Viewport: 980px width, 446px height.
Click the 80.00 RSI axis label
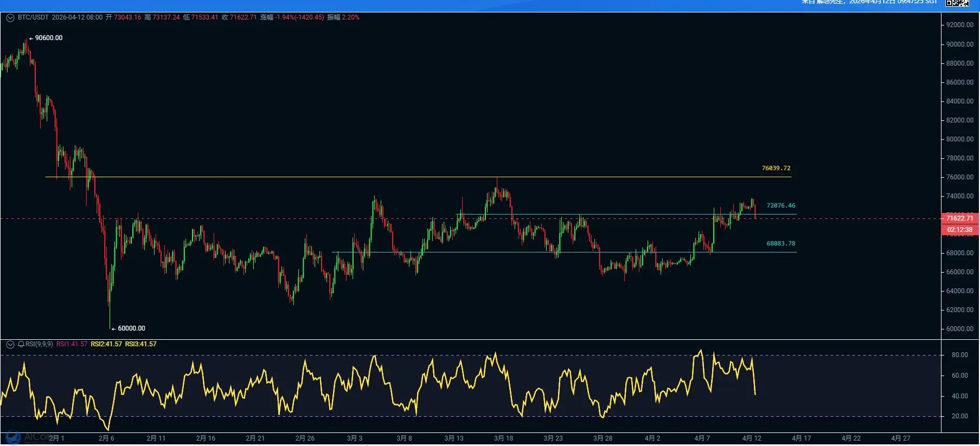click(960, 355)
